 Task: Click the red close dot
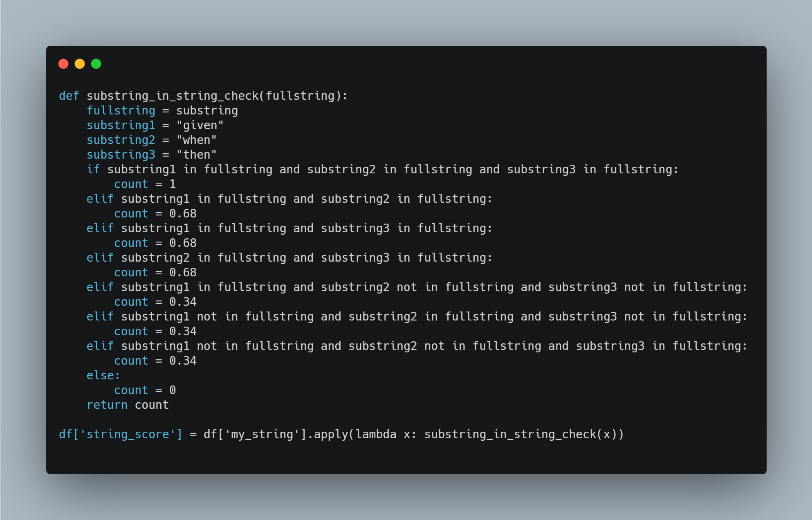(63, 64)
